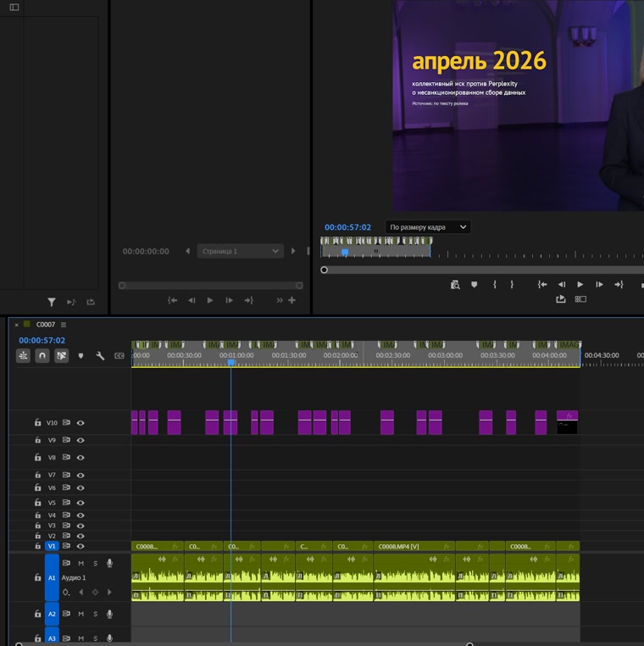Open C0007 sequence panel menu
Image resolution: width=644 pixels, height=646 pixels.
coord(64,325)
